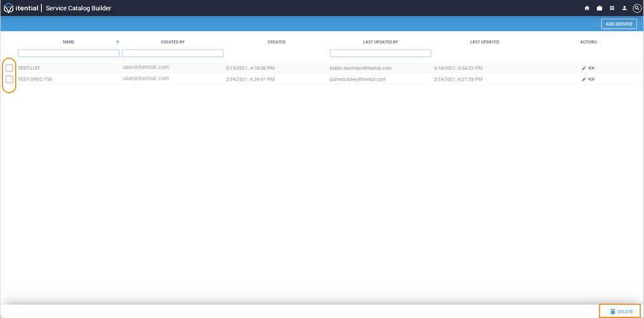Open the apps grid icon

point(612,8)
